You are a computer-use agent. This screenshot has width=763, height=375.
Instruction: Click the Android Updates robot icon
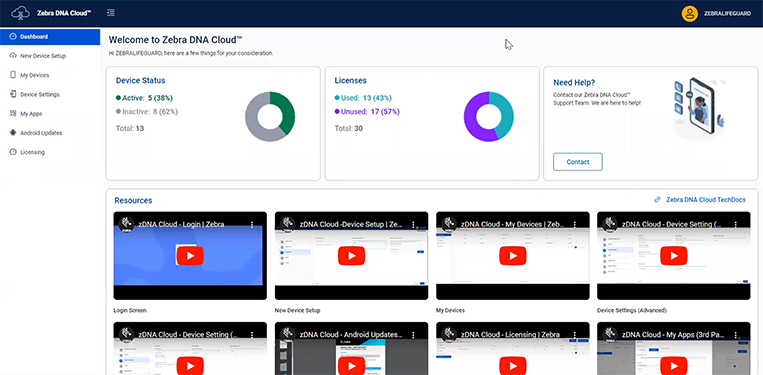13,133
